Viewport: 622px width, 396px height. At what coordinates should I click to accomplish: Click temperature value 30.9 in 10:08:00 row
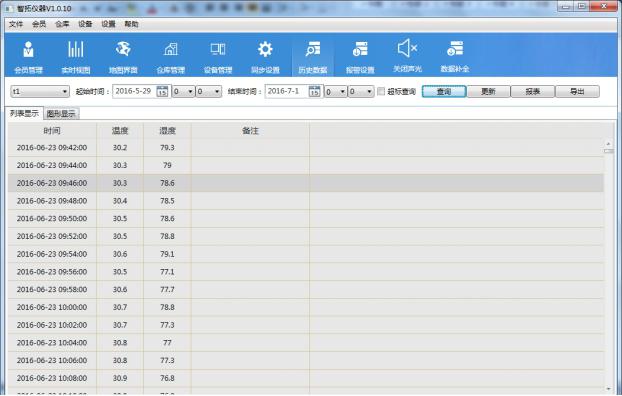pos(120,378)
